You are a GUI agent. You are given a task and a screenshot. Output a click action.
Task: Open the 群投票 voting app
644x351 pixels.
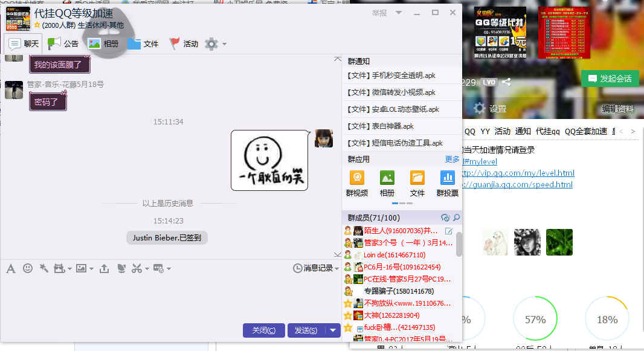click(x=447, y=184)
